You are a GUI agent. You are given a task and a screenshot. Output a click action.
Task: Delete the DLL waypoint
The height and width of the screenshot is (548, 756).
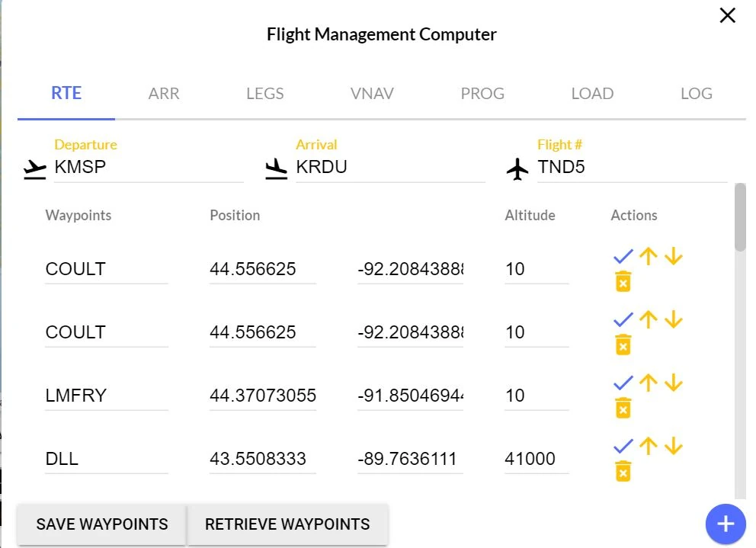click(623, 471)
